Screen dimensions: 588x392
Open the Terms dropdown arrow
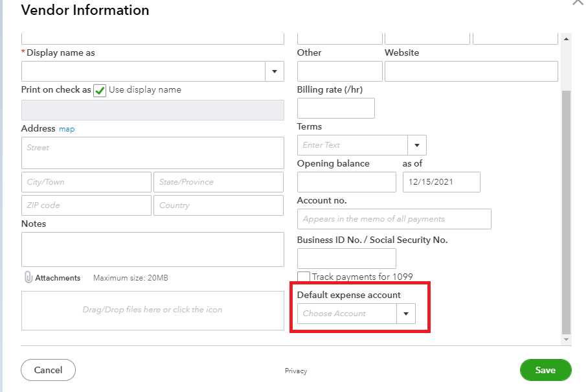pos(416,145)
